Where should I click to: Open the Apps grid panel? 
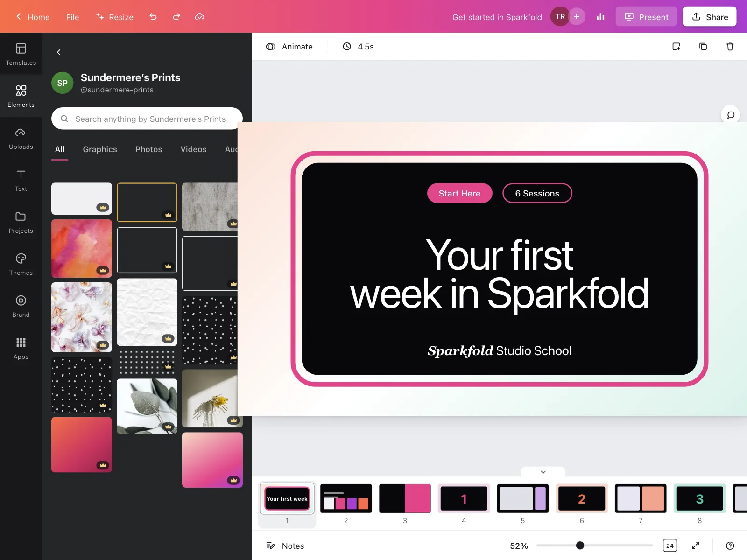coord(21,348)
